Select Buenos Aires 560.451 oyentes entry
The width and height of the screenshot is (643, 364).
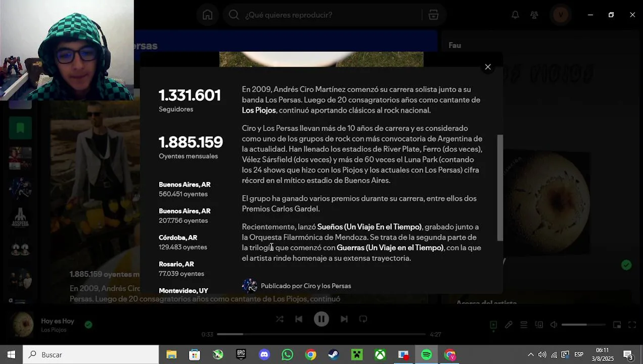pyautogui.click(x=185, y=189)
